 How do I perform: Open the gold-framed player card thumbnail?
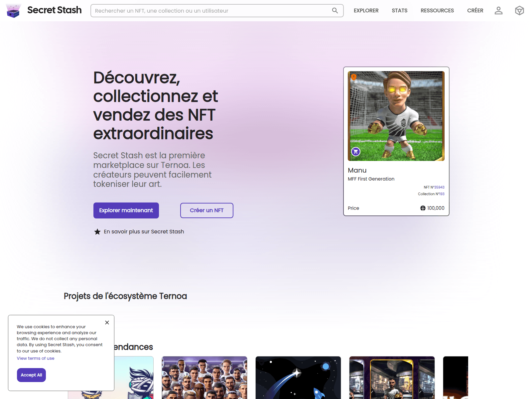[392, 378]
